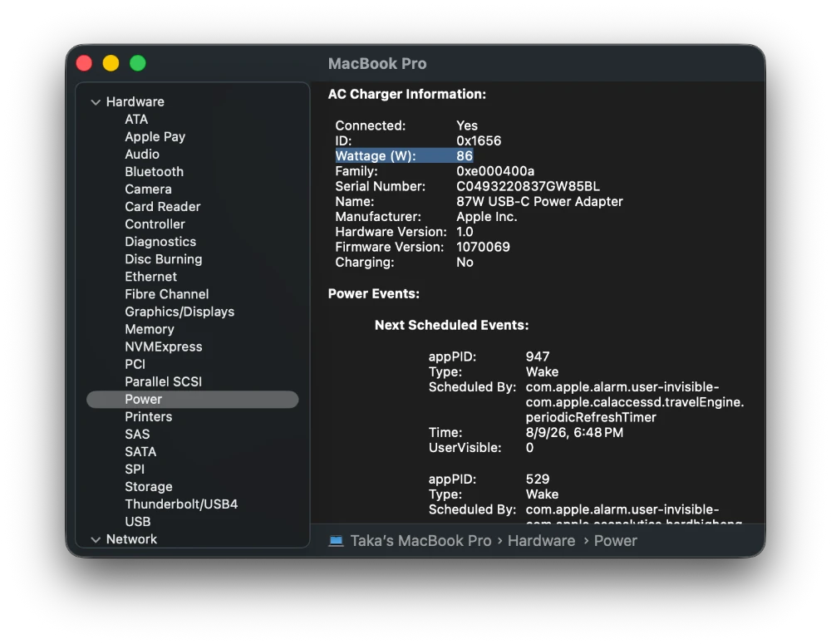Collapse the Network section chevron

tap(96, 539)
